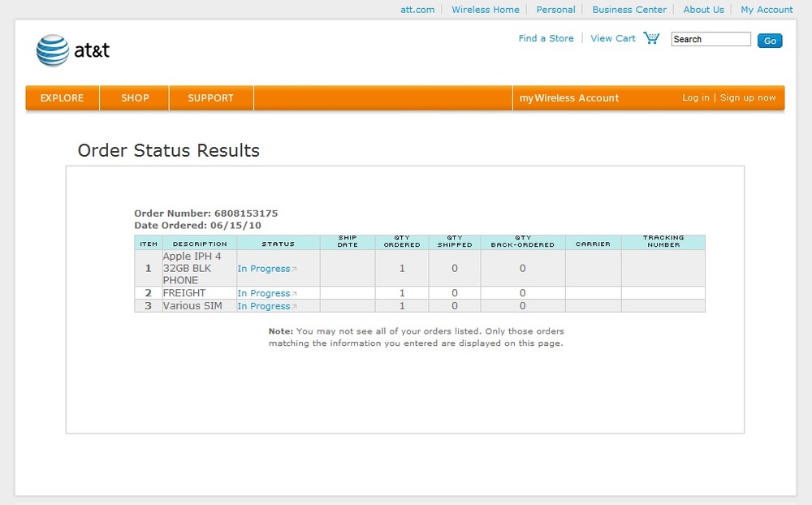Open the SHOP menu
812x505 pixels.
(135, 98)
